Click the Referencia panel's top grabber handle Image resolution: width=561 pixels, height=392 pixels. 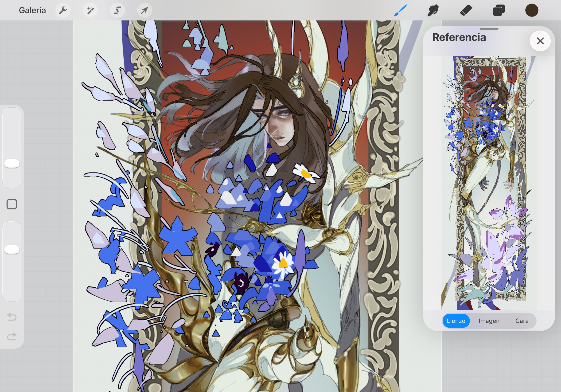pos(489,29)
